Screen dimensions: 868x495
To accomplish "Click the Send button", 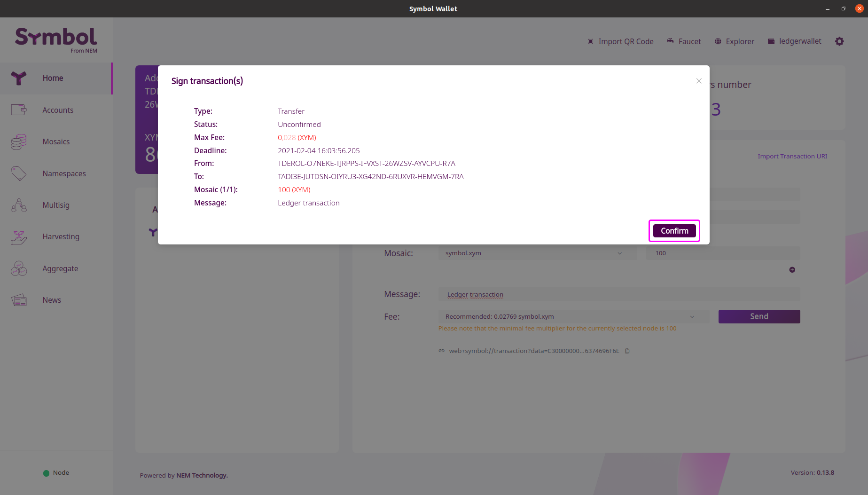I will [x=759, y=316].
